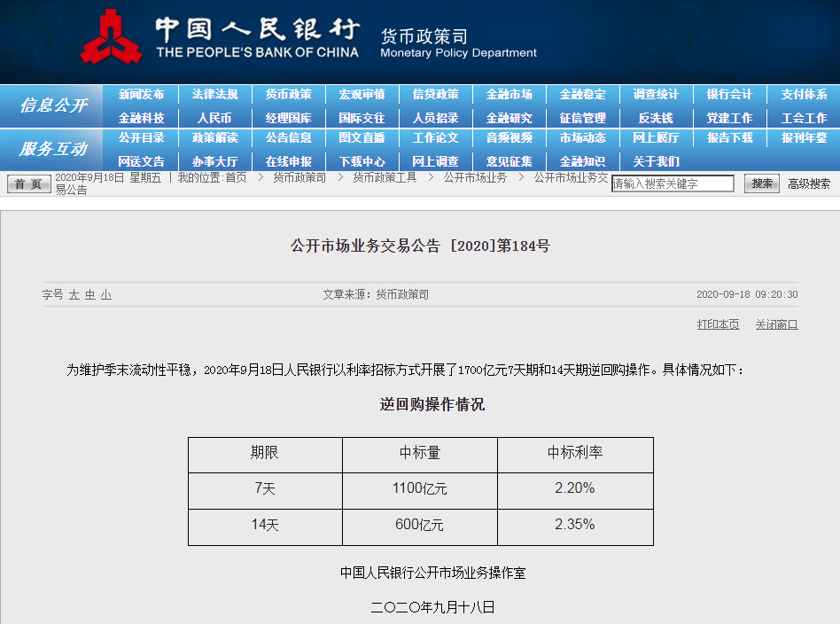Screen dimensions: 840x624
Task: Go to 调查统计 navigation item
Action: coord(656,95)
